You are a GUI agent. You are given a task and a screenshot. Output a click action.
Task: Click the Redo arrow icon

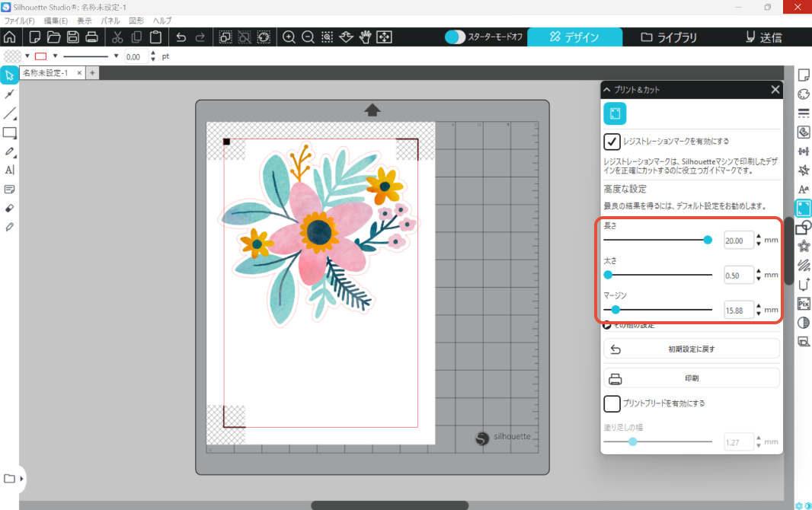tap(200, 37)
